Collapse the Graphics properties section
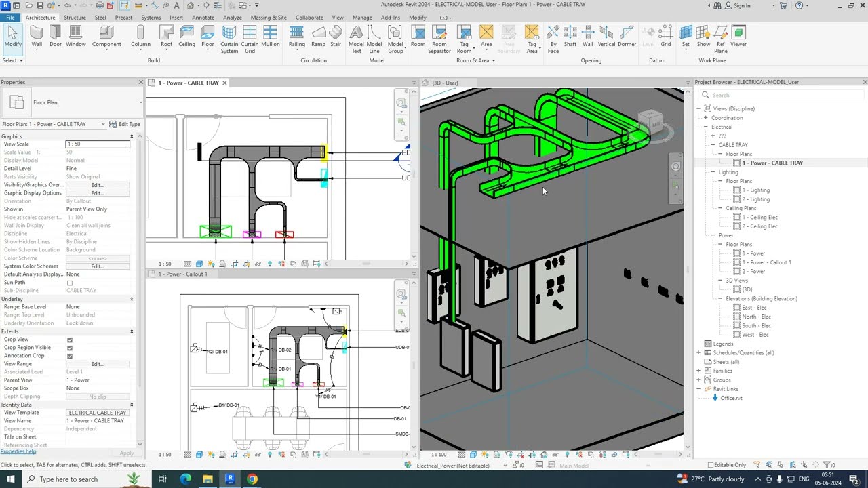868x488 pixels. tap(132, 136)
